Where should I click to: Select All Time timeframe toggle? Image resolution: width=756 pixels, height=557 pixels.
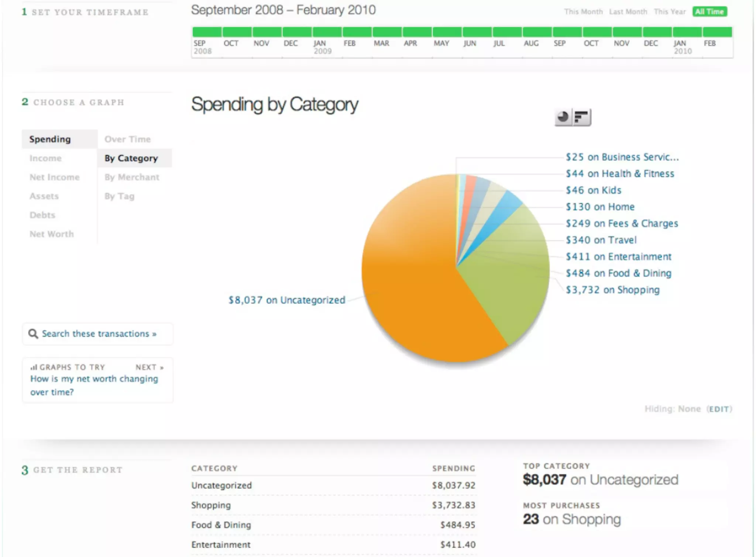click(709, 12)
